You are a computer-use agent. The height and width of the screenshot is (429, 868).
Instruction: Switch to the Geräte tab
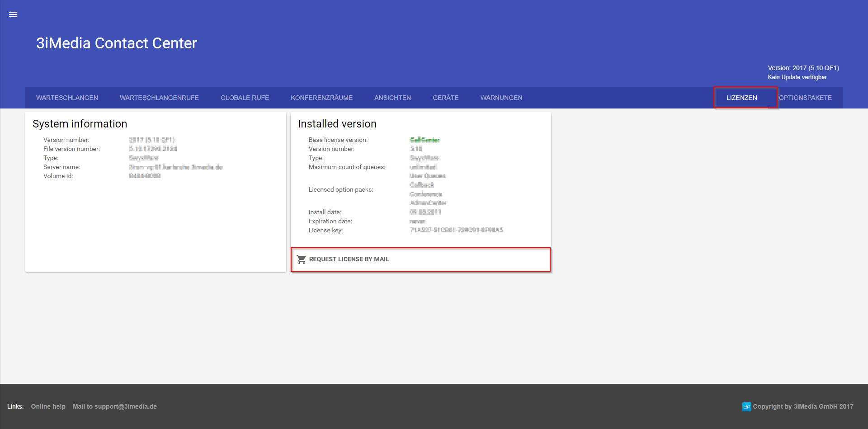click(x=445, y=98)
